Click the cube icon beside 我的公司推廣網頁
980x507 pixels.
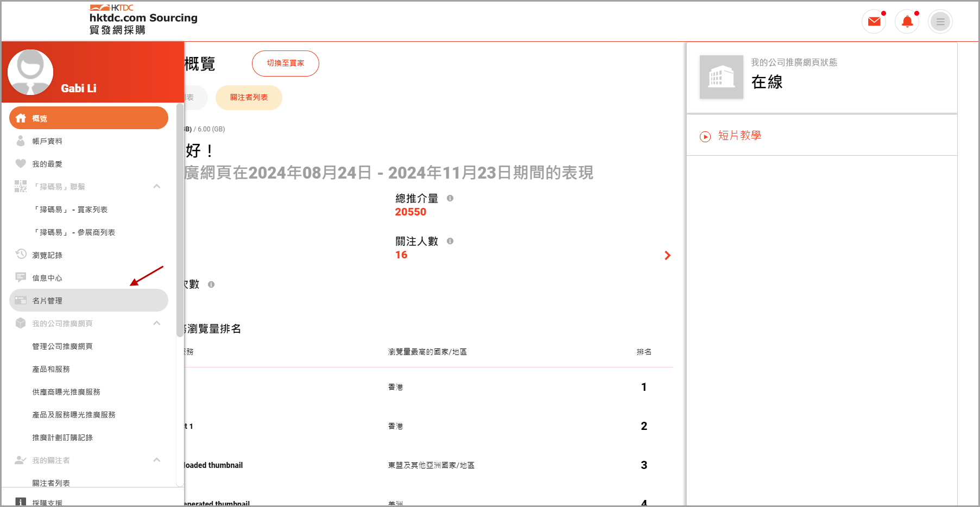tap(21, 323)
